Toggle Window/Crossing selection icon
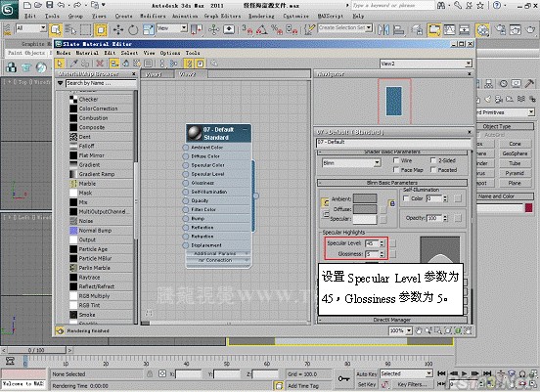Screen dimensions: 540x392 (101, 30)
